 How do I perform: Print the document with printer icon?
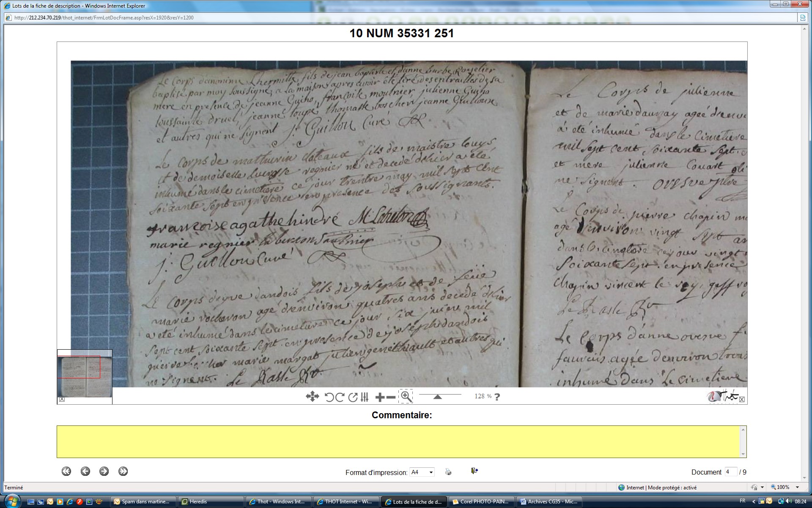(x=448, y=472)
